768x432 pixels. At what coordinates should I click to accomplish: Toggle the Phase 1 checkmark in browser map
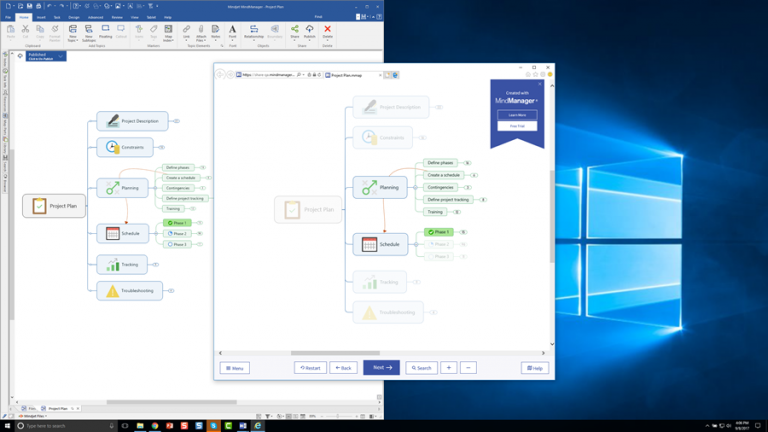click(429, 232)
